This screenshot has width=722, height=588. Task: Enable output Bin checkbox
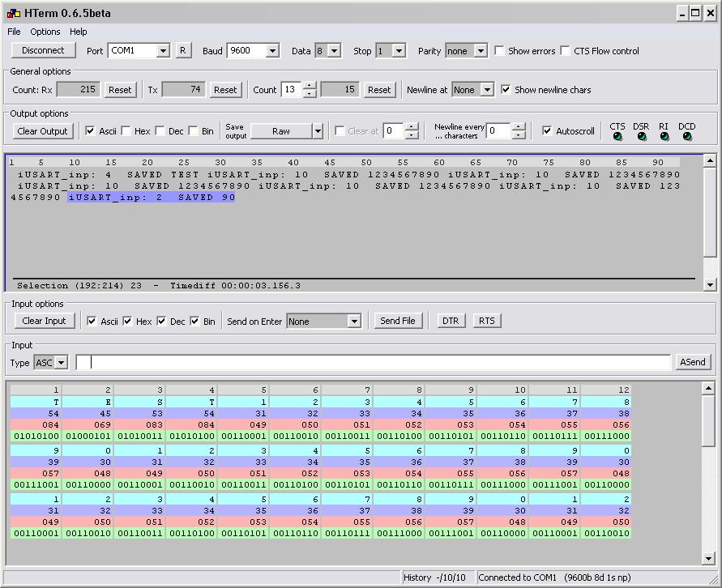tap(193, 130)
